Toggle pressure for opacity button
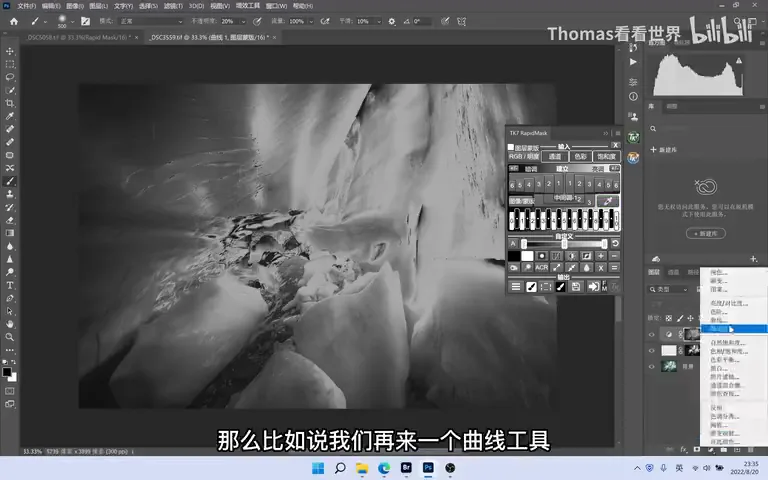 [x=257, y=22]
